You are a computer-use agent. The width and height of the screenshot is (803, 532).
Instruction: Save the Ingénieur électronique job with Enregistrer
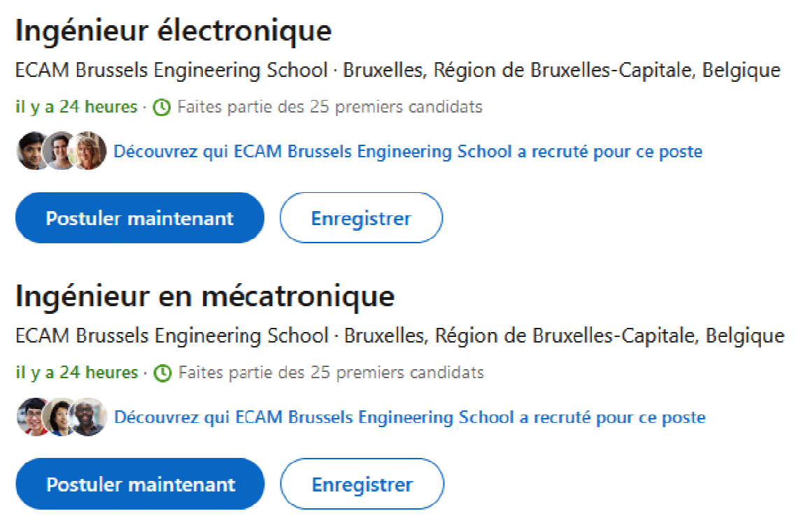(x=361, y=217)
